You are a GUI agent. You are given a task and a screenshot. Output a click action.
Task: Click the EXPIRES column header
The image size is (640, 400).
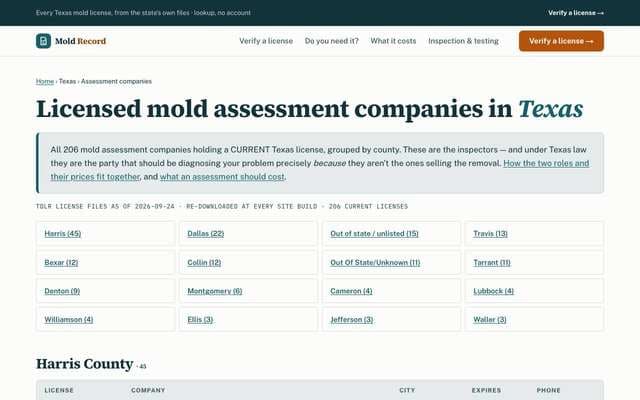click(486, 390)
